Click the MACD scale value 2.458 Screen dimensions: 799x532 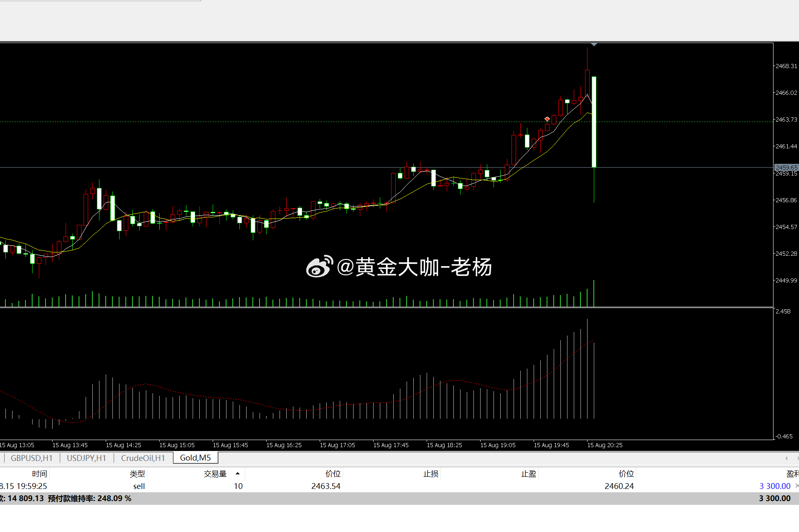tap(783, 311)
